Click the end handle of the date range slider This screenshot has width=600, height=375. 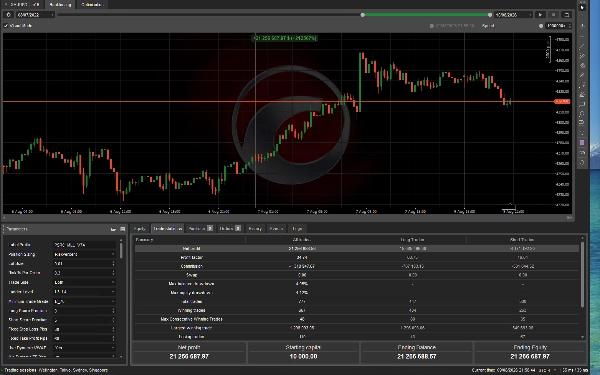(x=490, y=15)
